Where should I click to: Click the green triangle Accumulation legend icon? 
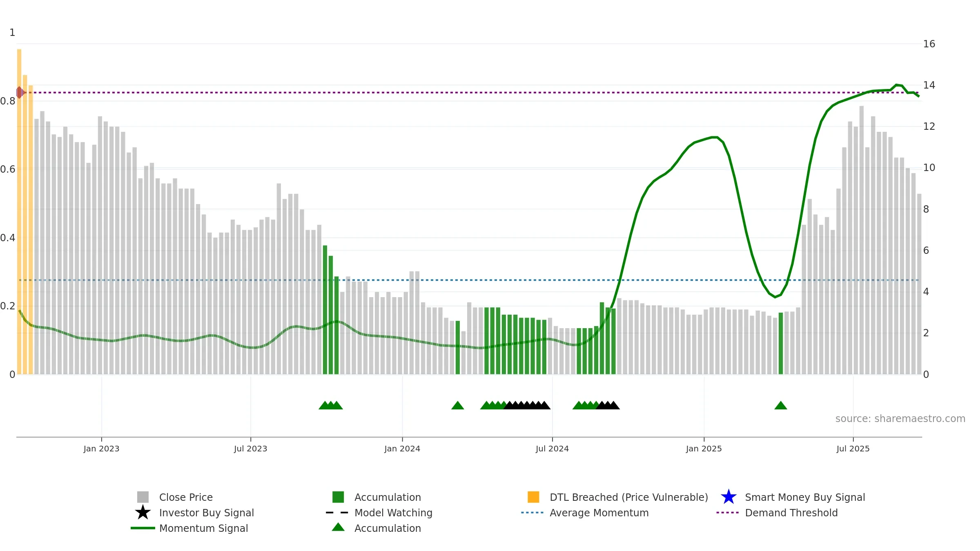338,527
